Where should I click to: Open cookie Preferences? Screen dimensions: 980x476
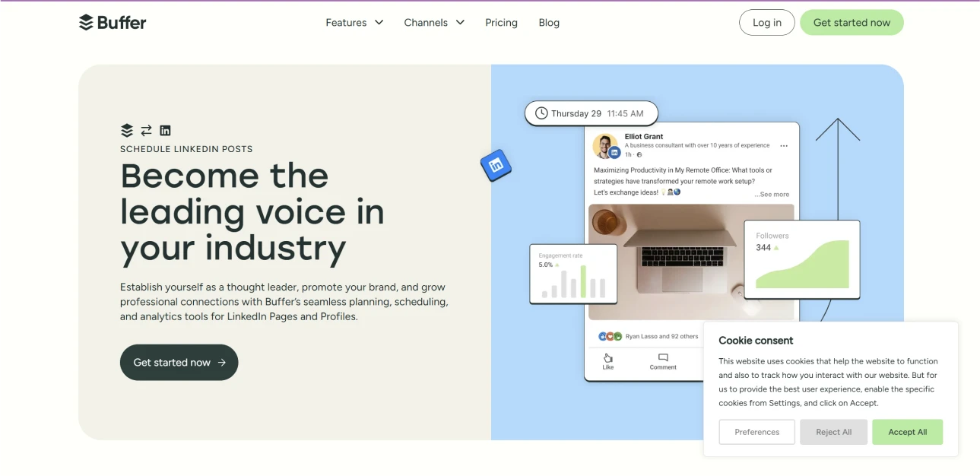tap(756, 432)
